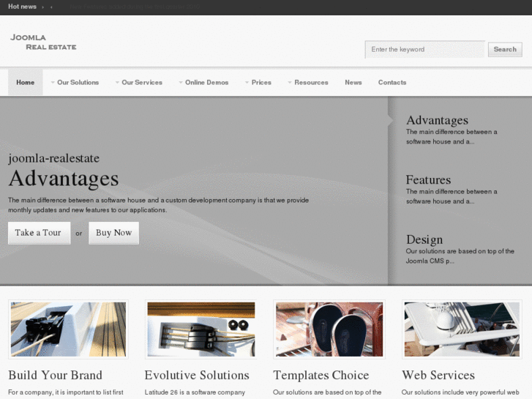
Task: Click the Take a Tour button
Action: 39,233
